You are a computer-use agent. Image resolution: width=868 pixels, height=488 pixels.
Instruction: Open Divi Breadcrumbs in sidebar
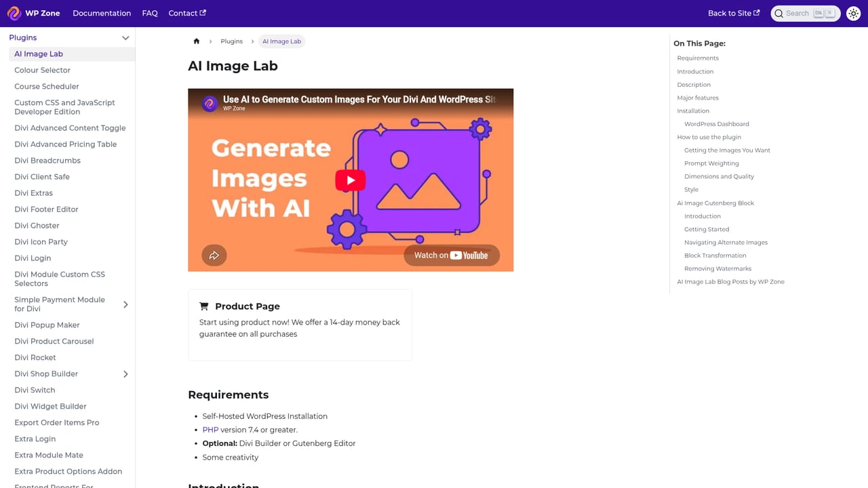coord(47,161)
